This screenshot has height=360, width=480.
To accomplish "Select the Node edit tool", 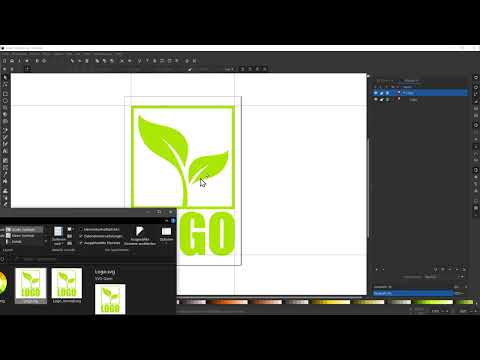I will tap(5, 85).
